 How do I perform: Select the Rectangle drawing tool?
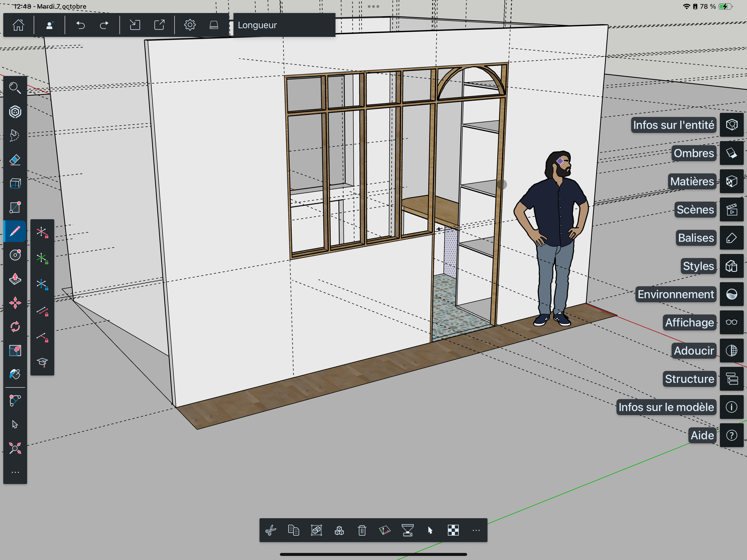click(x=15, y=207)
